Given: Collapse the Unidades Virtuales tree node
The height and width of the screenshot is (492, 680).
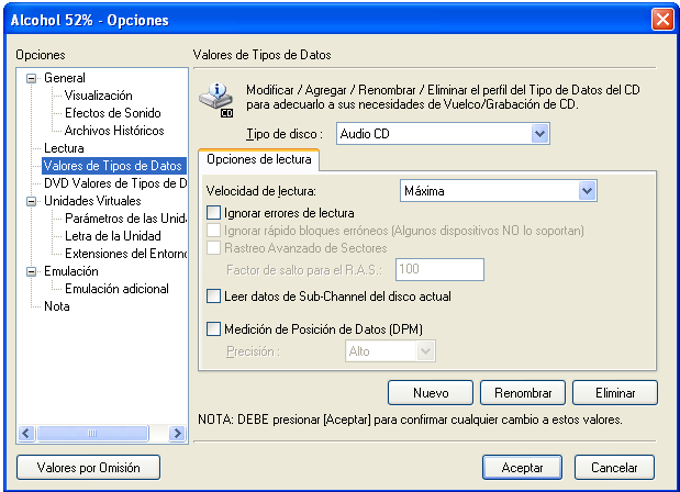Looking at the screenshot, I should click(x=31, y=201).
